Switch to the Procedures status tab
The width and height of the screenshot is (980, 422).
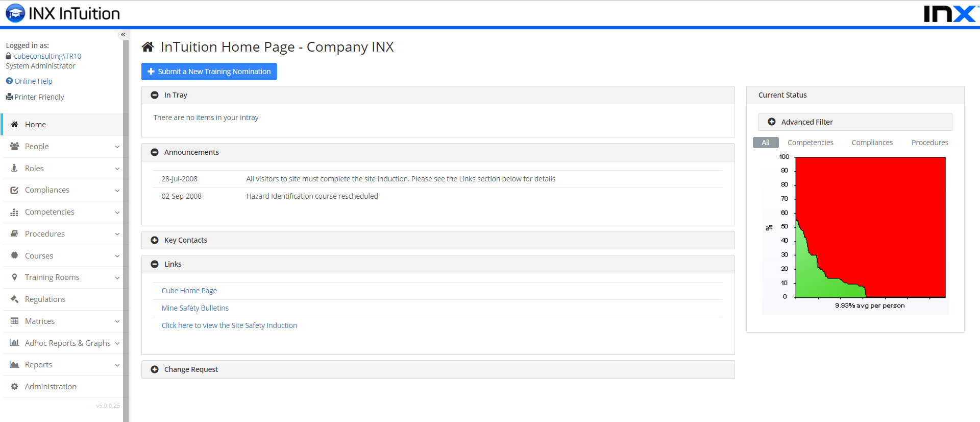(930, 143)
